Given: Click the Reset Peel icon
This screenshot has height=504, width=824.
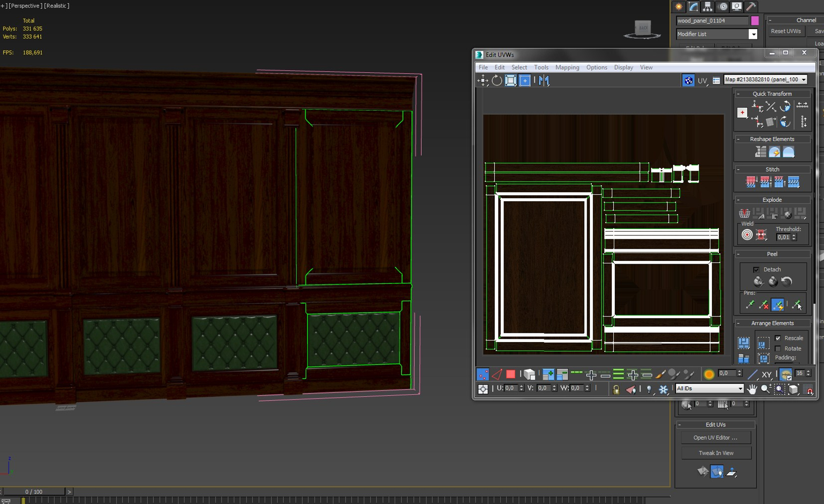Looking at the screenshot, I should (787, 281).
